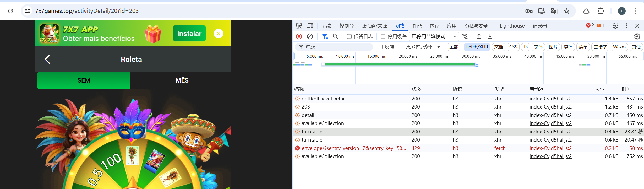Switch to the 控制台 tab
The image size is (644, 189).
346,26
